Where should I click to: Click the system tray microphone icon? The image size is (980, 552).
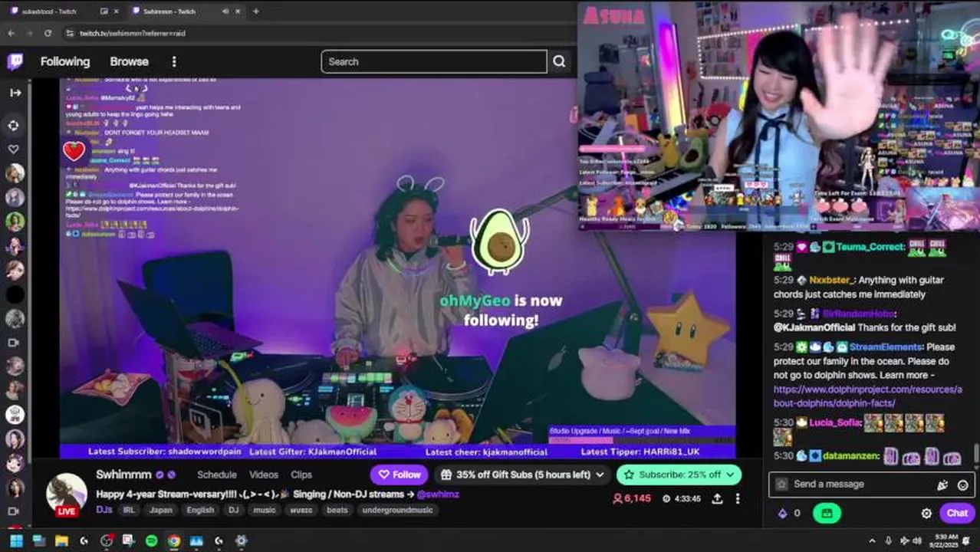[888, 540]
